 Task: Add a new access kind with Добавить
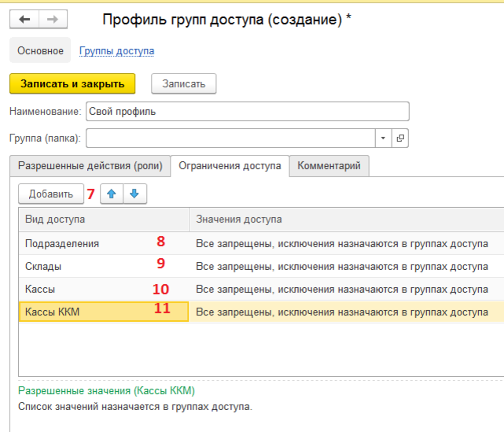pyautogui.click(x=51, y=194)
